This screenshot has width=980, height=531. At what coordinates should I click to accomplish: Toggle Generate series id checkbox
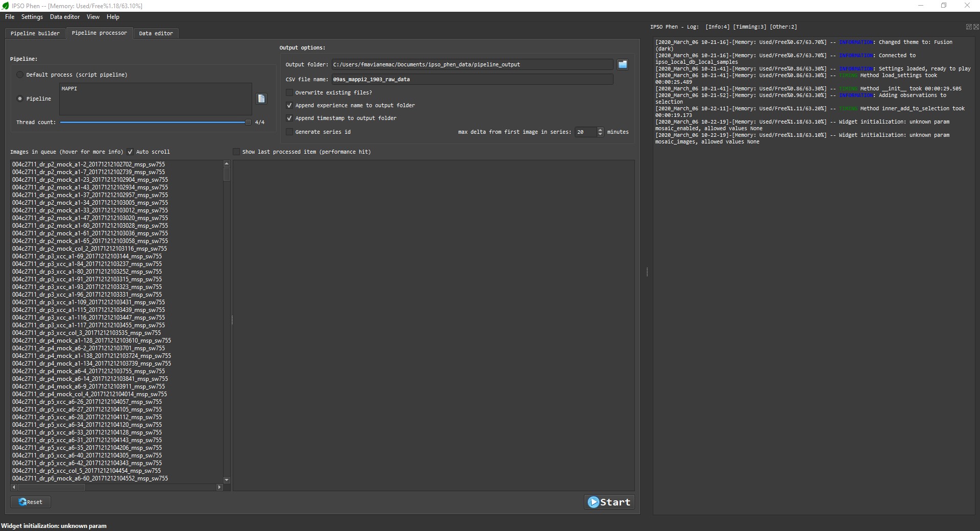click(x=289, y=132)
